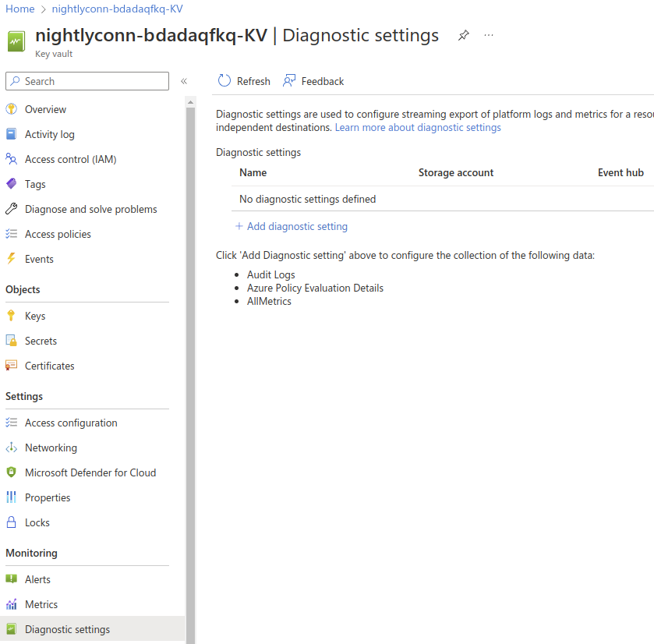Viewport: 654px width, 644px height.
Task: Click the Refresh icon in toolbar
Action: pos(224,81)
